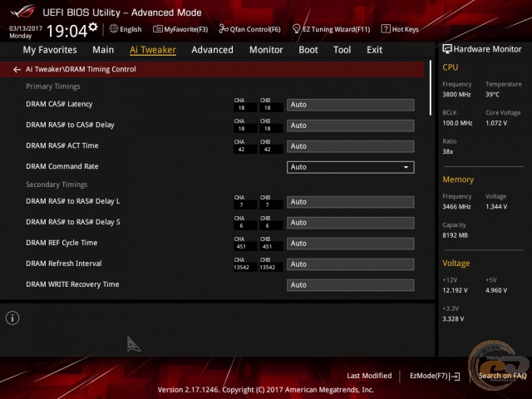This screenshot has height=399, width=532.
Task: Click the info icon in help area
Action: (x=12, y=318)
